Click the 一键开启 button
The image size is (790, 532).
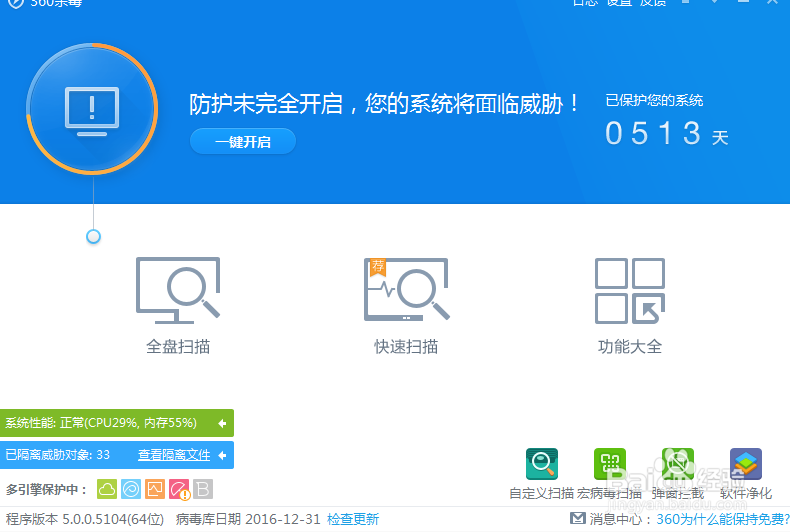[243, 142]
